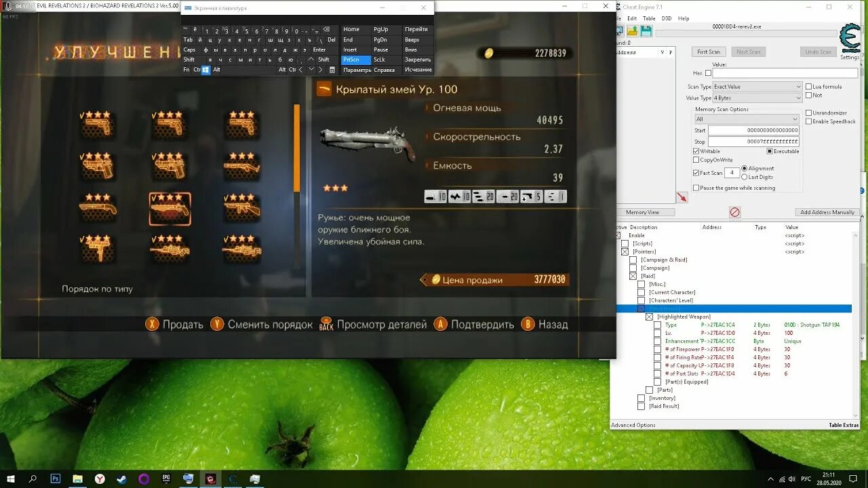The height and width of the screenshot is (488, 868).
Task: Open a cheat table with the folder icon
Action: [632, 30]
